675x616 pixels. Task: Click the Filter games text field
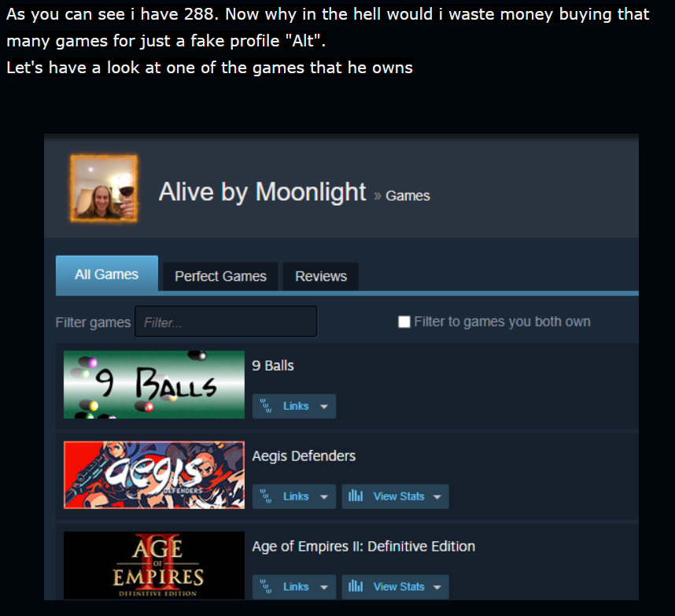click(x=226, y=322)
